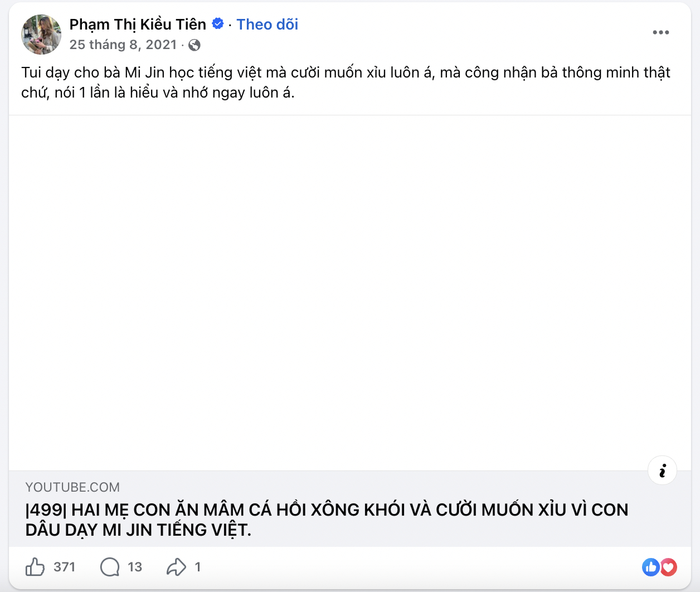Open Phạm Thị Kiều Tiên's profile name

(x=138, y=25)
